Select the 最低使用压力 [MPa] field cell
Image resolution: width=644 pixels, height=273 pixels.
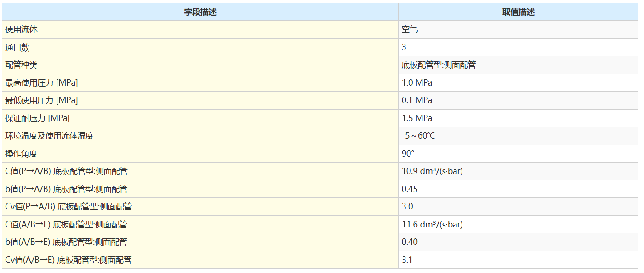(x=41, y=100)
